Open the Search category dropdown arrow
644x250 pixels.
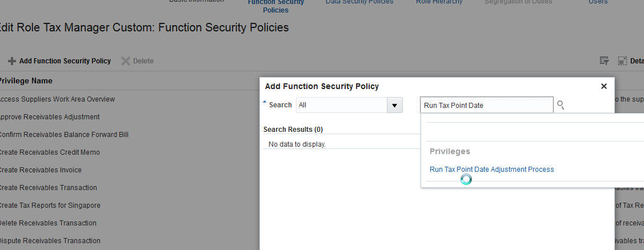point(394,105)
